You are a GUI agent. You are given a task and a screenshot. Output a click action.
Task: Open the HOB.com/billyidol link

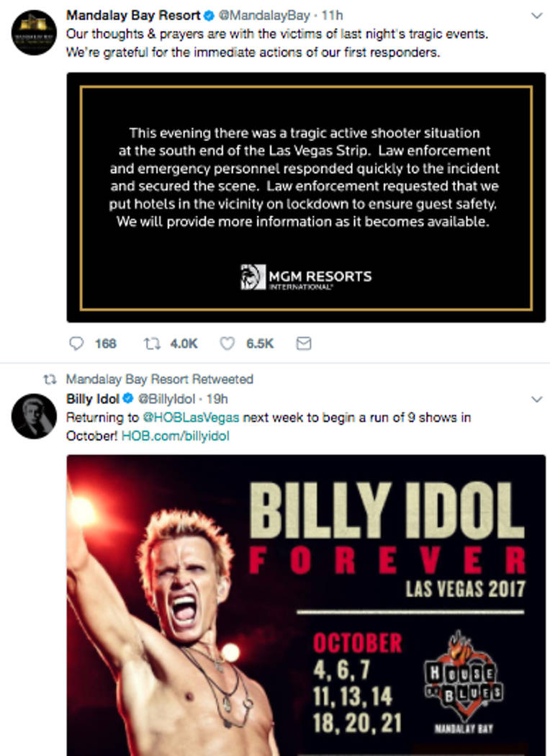[x=175, y=436]
